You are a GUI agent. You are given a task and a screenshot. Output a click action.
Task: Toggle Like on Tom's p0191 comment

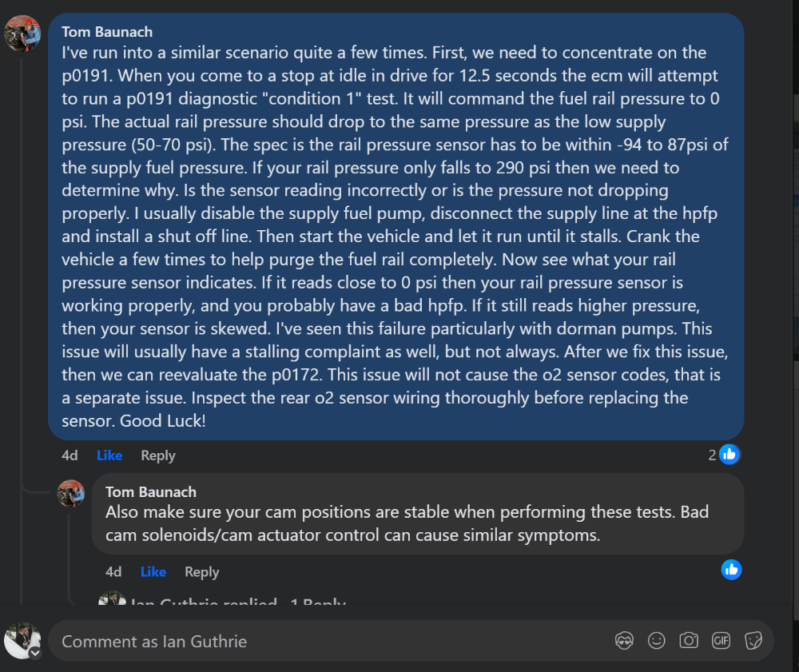coord(109,455)
